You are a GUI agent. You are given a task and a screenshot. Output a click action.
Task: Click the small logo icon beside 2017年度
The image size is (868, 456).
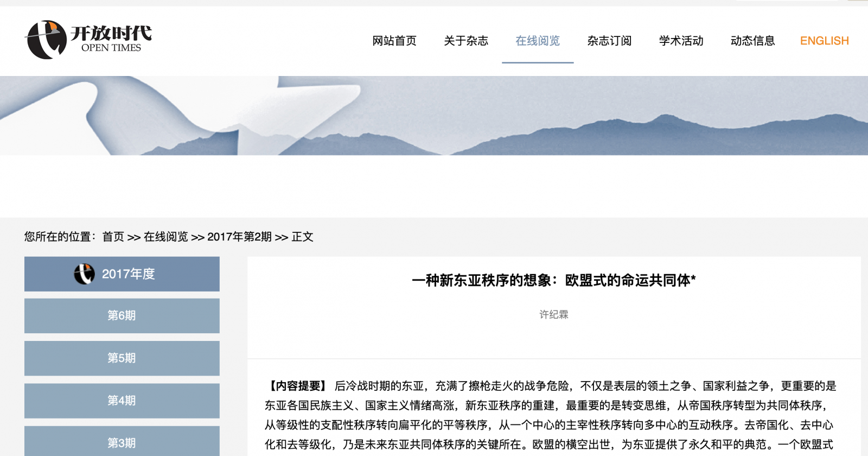point(84,274)
